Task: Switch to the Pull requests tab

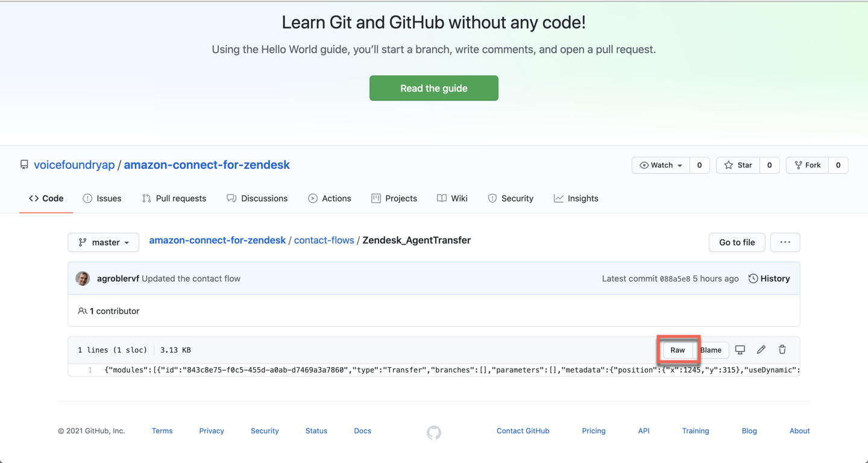Action: (174, 198)
